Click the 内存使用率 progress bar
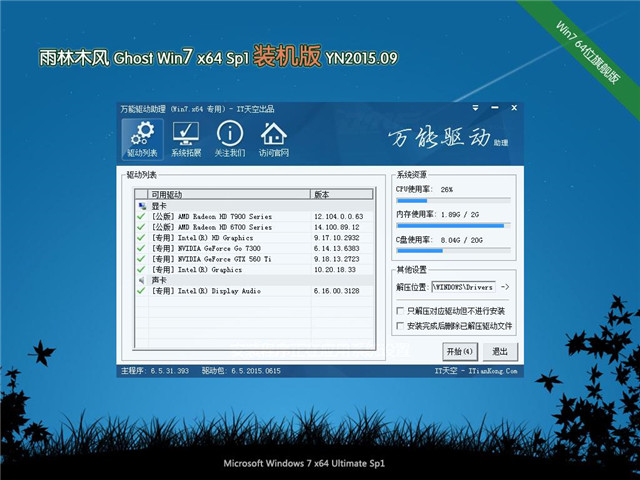640x480 pixels. (x=453, y=226)
